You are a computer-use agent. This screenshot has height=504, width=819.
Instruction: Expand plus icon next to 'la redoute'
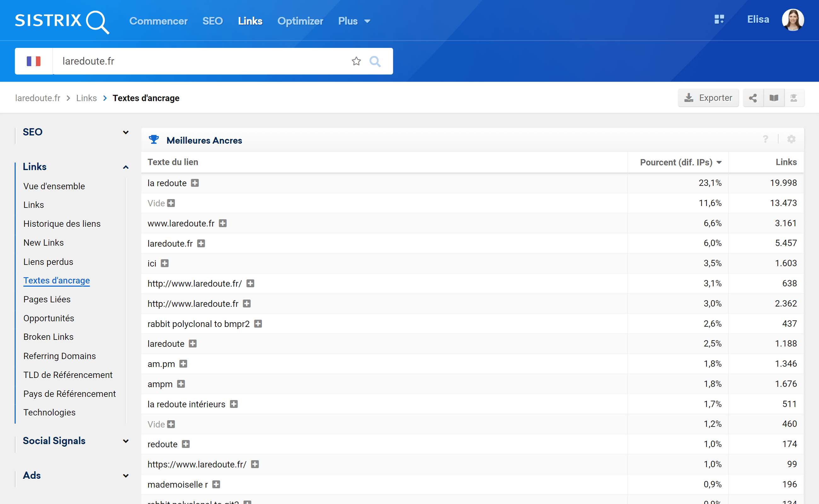(195, 183)
